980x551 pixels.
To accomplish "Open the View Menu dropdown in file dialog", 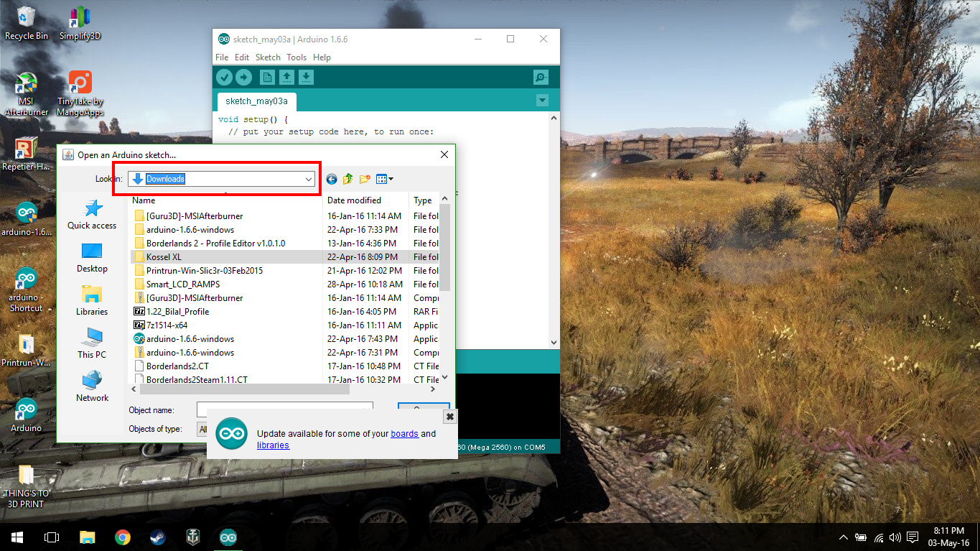I will [x=385, y=179].
